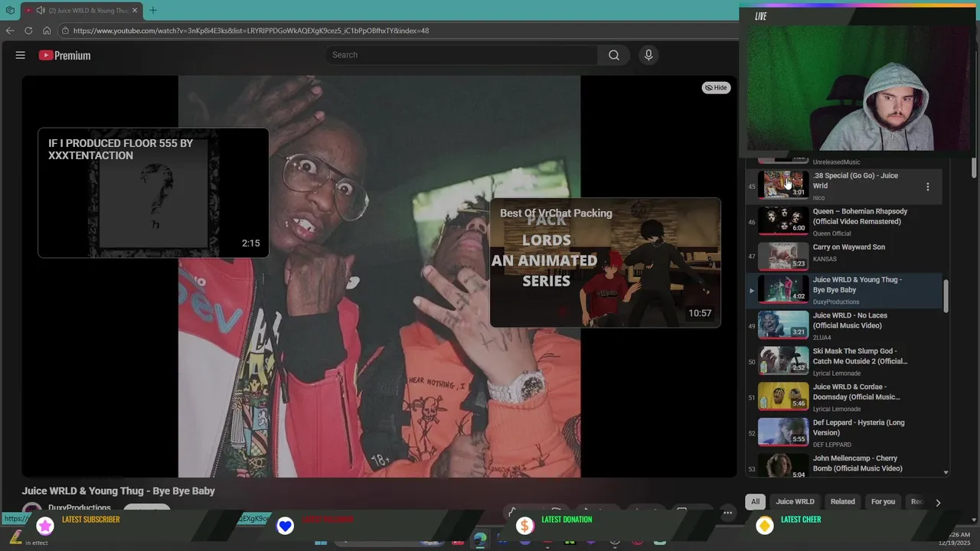Reload the page with the refresh icon

[28, 31]
